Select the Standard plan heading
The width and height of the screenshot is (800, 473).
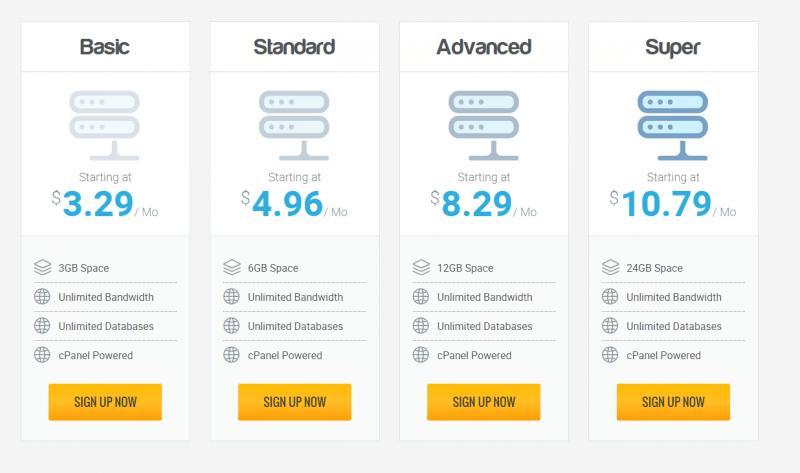pos(294,47)
